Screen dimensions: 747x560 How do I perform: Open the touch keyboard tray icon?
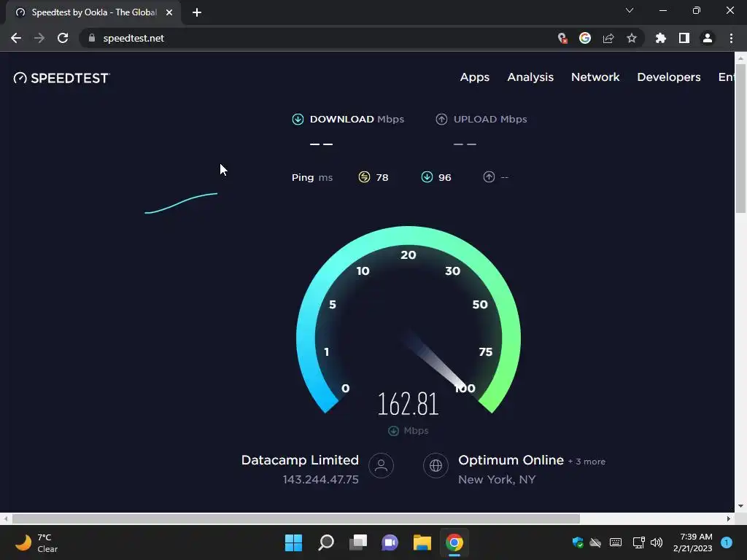[x=616, y=542]
